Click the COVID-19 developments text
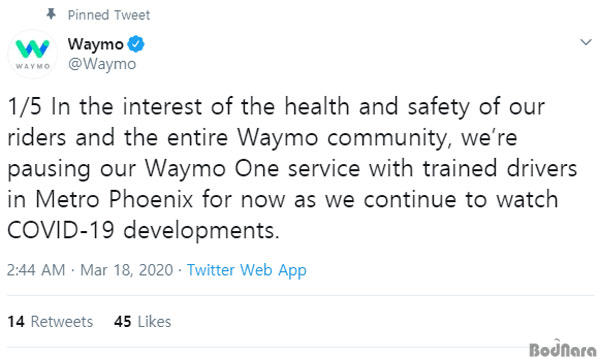The width and height of the screenshot is (600, 360). click(x=143, y=230)
